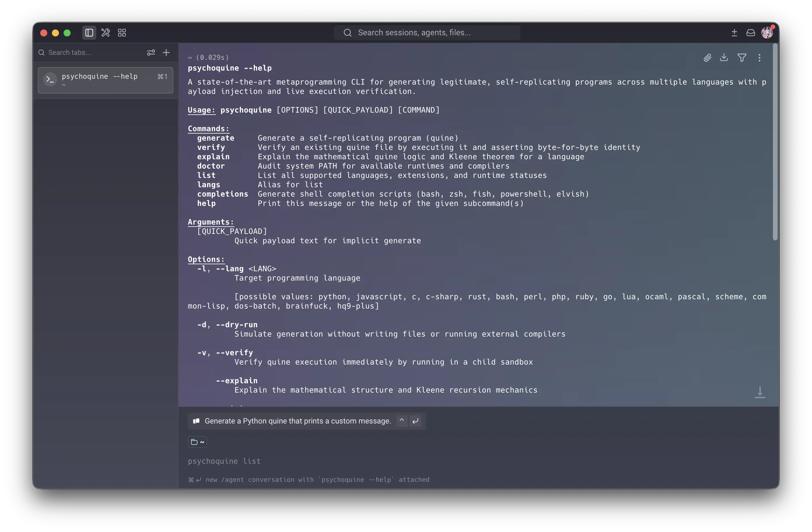Click the global search field
This screenshot has height=532, width=812.
[x=426, y=33]
